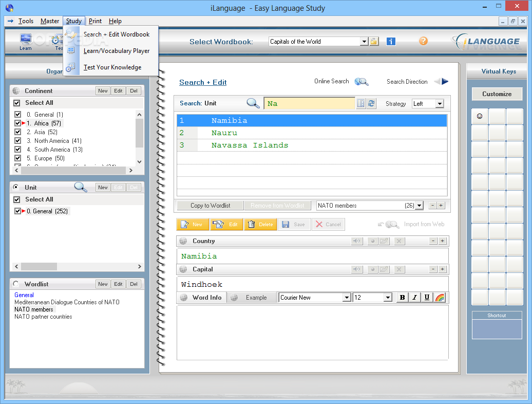Expand Country field with plus button
The width and height of the screenshot is (532, 404).
click(443, 241)
